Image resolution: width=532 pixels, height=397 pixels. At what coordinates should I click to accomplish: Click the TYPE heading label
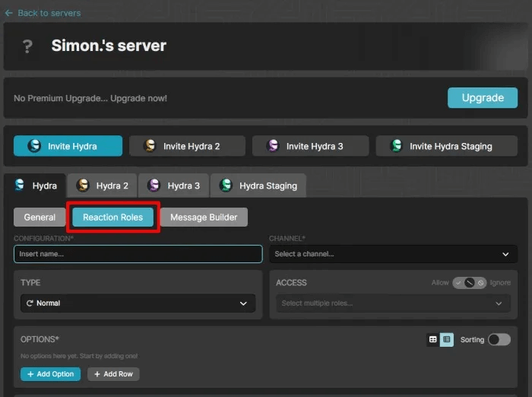pos(30,283)
